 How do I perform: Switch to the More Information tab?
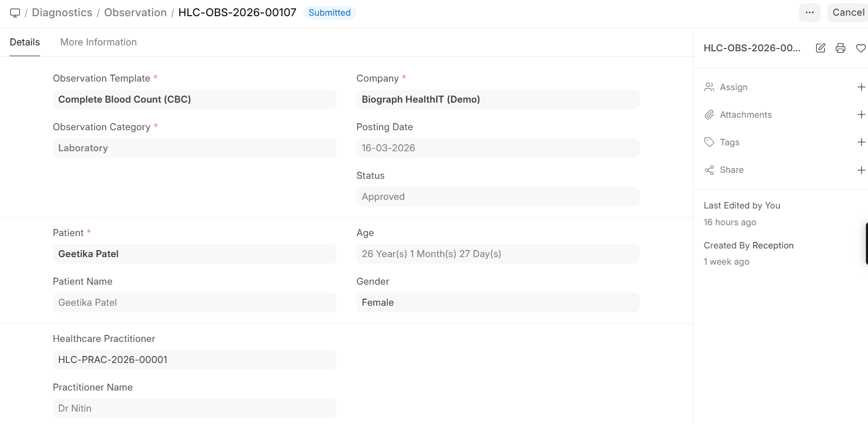click(x=98, y=42)
